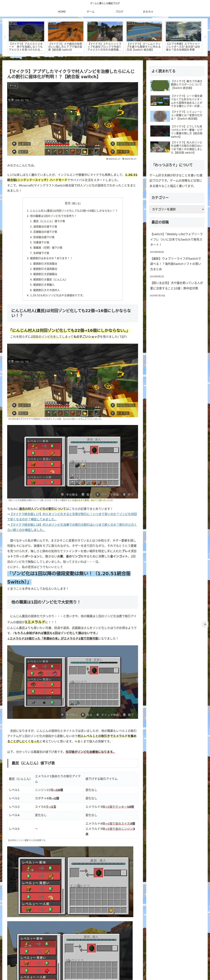Screen dimensions: 210x980
Task: Click the scroll-to-top arrow button
Action: point(205,624)
